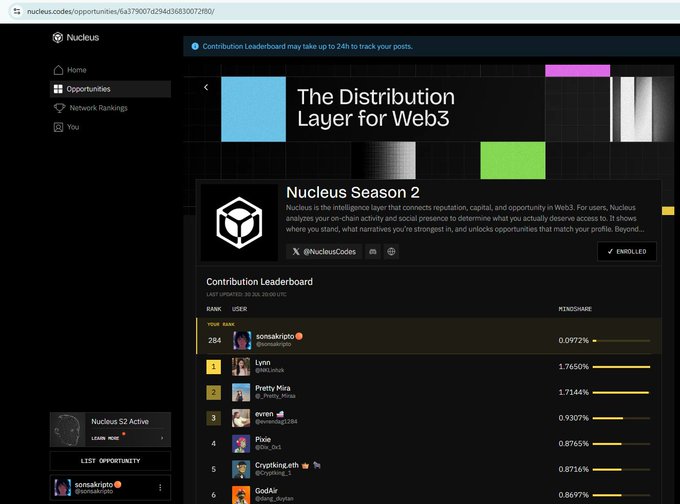Open evren's avatar
The width and height of the screenshot is (680, 504).
[241, 418]
